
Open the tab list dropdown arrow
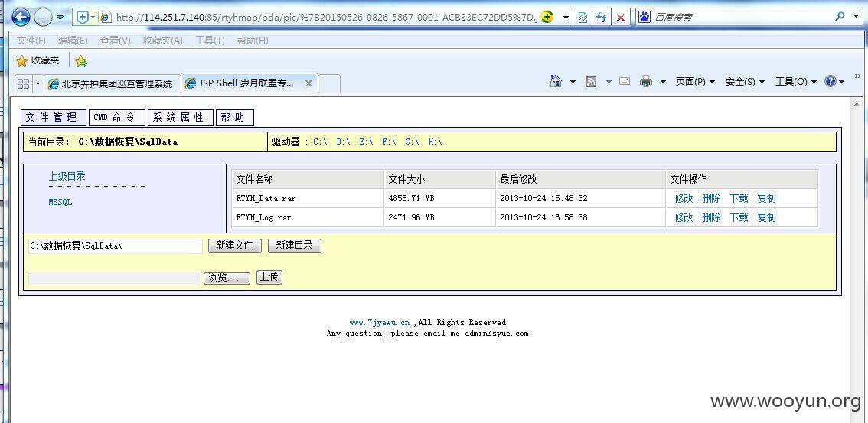click(38, 83)
